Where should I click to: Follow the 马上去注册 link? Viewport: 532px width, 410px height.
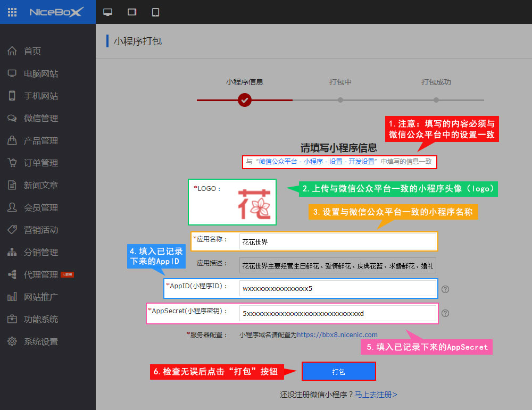coord(376,395)
